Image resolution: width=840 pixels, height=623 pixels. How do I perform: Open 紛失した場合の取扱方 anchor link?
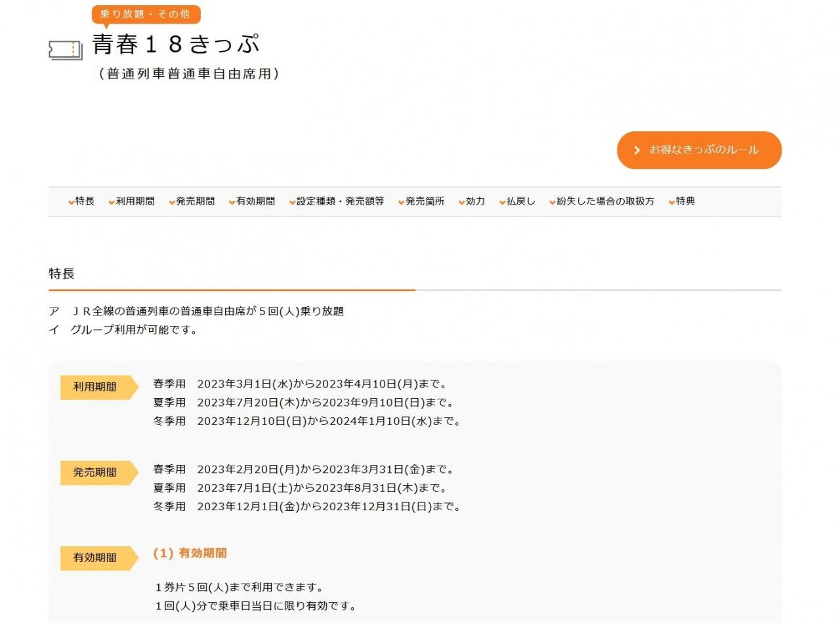tap(602, 201)
